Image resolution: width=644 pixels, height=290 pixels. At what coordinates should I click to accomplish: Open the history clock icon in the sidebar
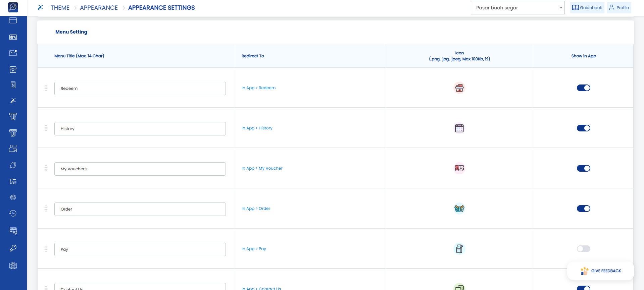tap(13, 213)
